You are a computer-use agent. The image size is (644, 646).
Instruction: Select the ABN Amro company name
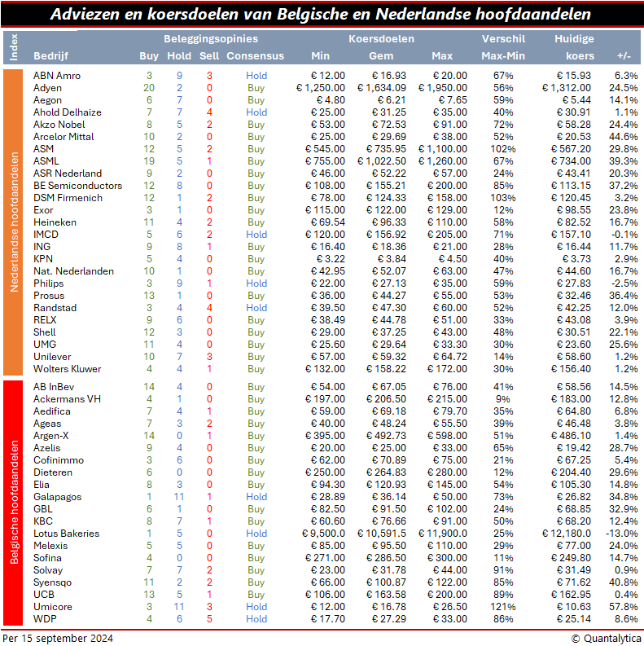[57, 76]
